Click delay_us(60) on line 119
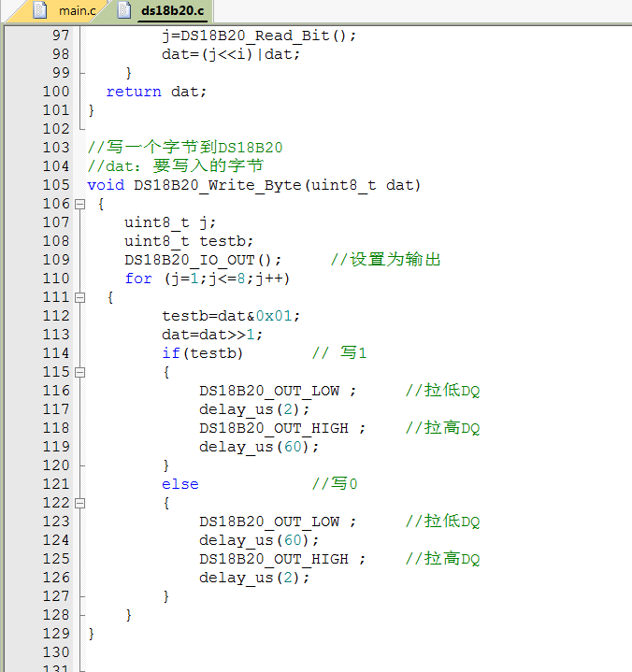Viewport: 632px width, 672px height. [254, 447]
